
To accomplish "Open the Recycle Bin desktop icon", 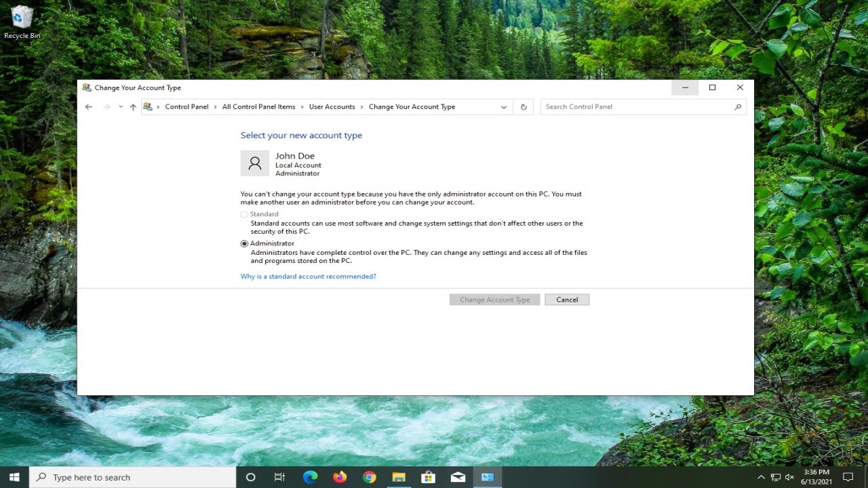I will click(x=22, y=22).
